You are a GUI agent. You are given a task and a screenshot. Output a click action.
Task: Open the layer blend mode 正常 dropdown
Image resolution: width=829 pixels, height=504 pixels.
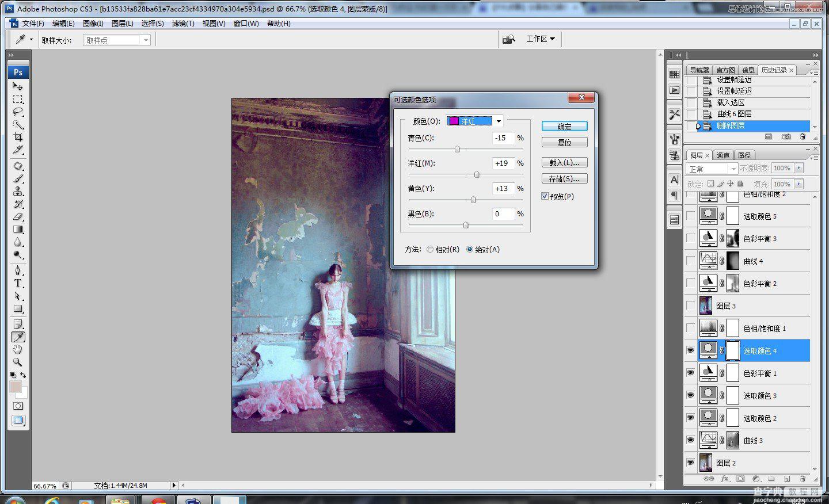712,169
